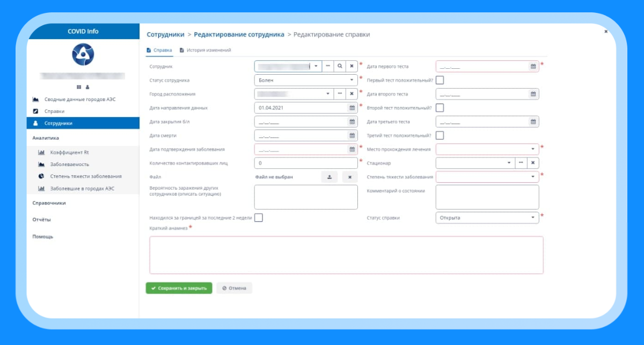Open Город расположения dropdown arrow
The image size is (644, 345).
pos(328,94)
